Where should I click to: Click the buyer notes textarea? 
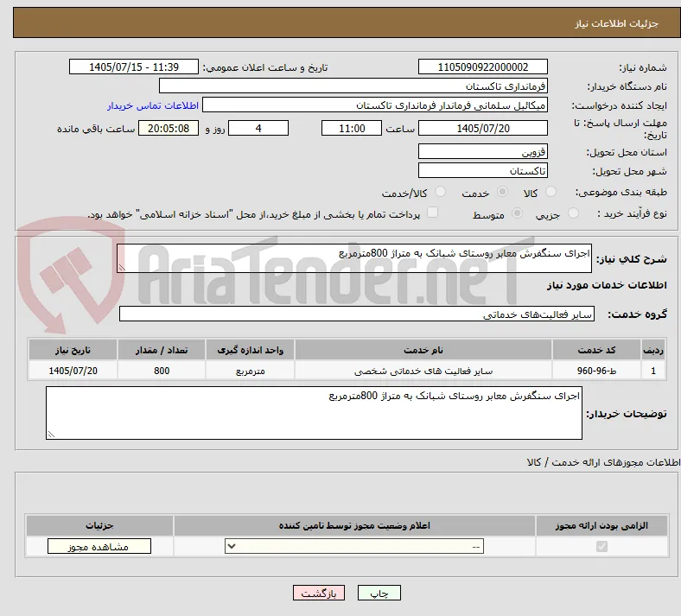coord(314,413)
